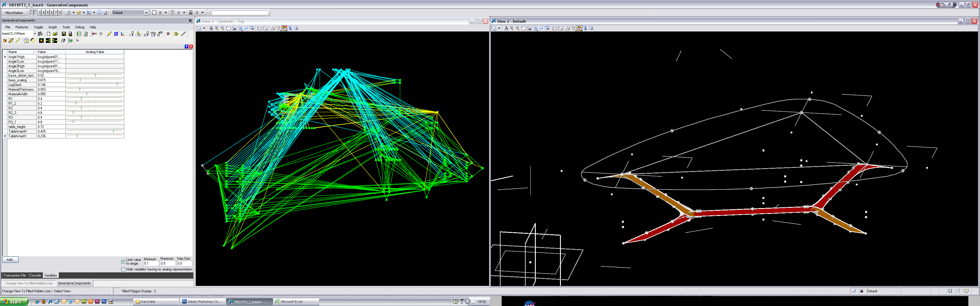Open a file from the GC toolbar
The height and width of the screenshot is (306, 980).
coord(55,34)
